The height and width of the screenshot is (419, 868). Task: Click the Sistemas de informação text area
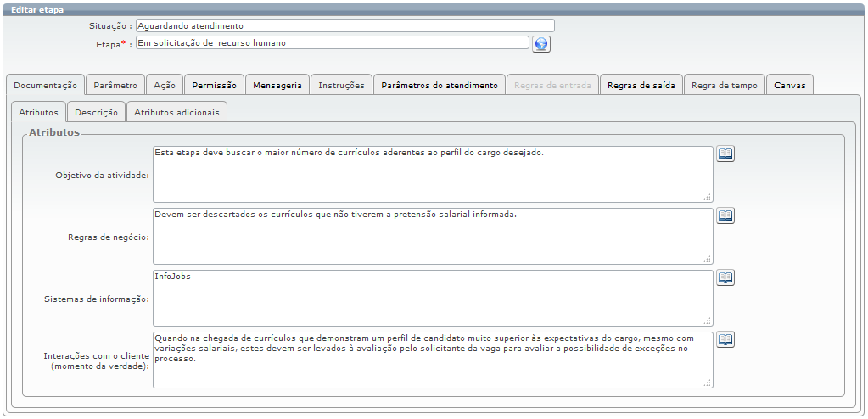pos(433,298)
